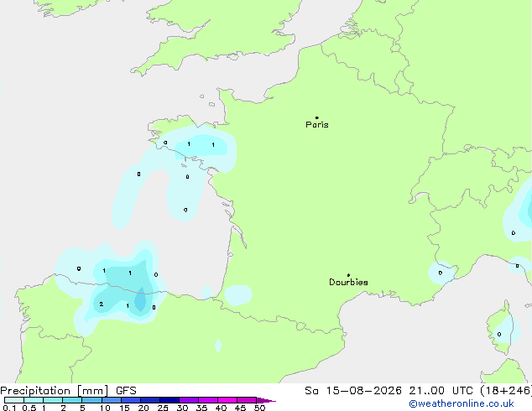
Task: Click the Dourbies city label
Action: [x=348, y=282]
